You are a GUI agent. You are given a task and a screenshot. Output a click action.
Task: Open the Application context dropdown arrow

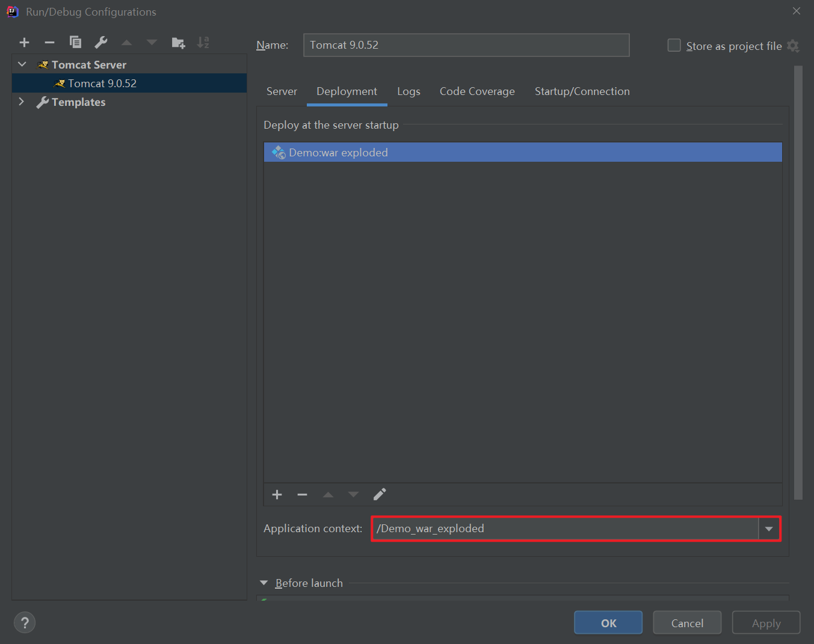click(x=768, y=529)
